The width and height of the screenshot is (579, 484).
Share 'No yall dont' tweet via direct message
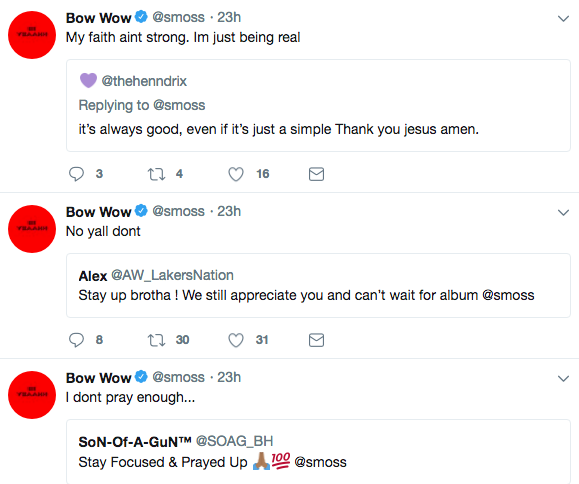click(x=316, y=340)
